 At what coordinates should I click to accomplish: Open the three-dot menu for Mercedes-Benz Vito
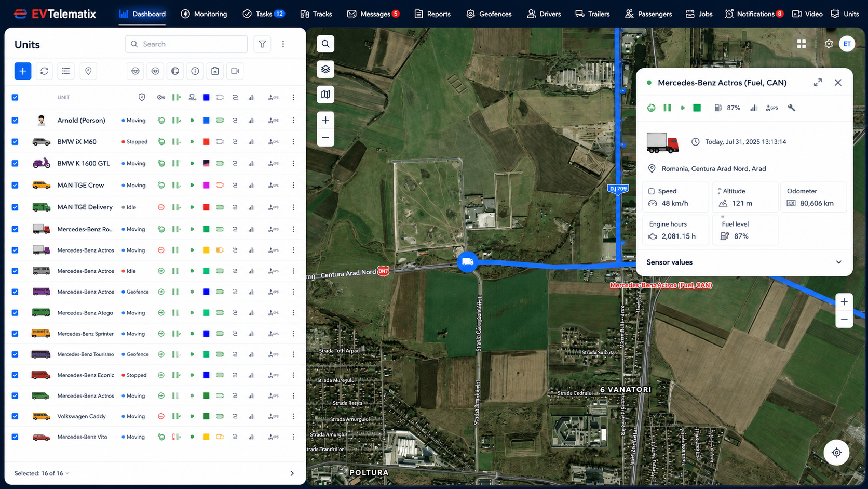tap(293, 437)
